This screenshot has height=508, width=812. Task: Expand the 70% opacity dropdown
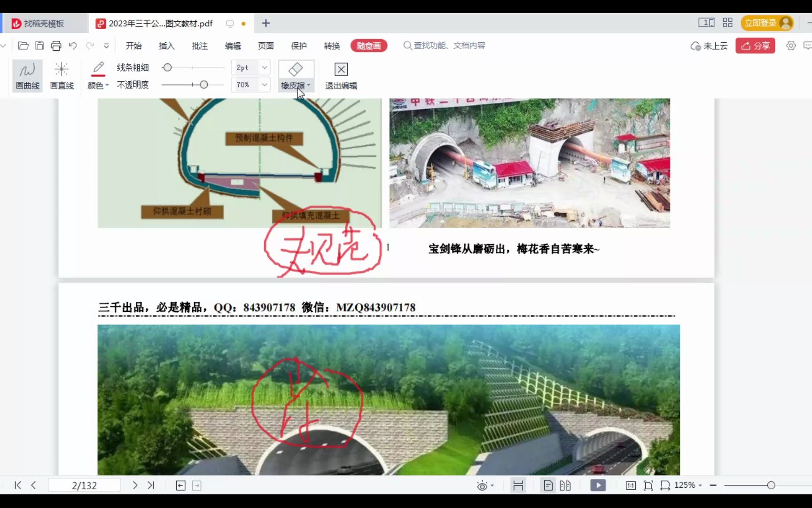[x=265, y=85]
